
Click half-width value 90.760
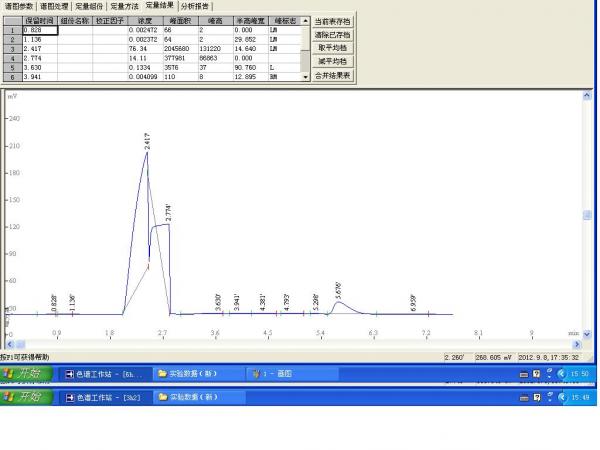pos(251,67)
